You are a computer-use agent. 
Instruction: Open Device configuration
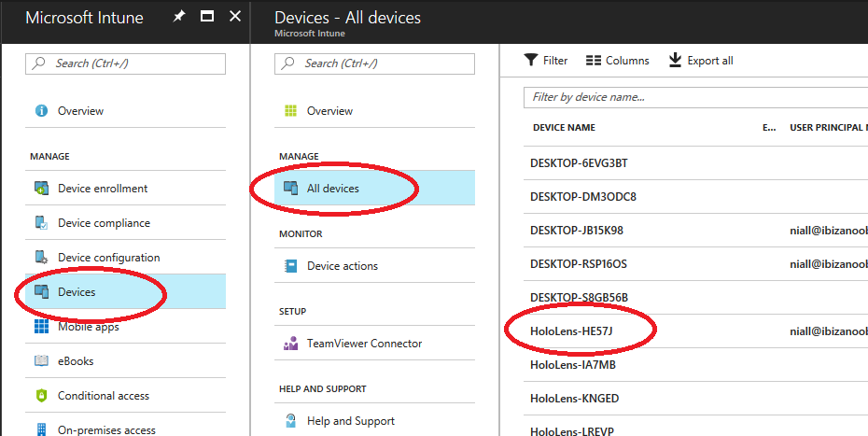click(x=109, y=258)
